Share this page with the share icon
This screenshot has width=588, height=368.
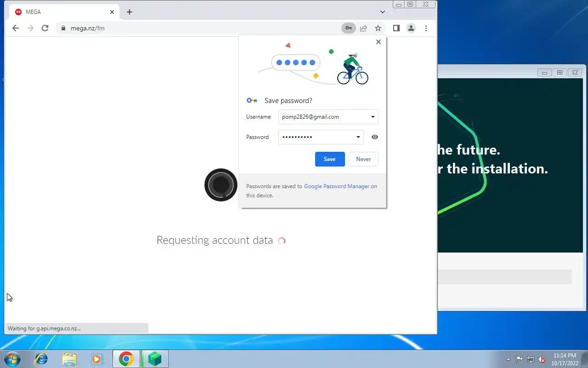(x=363, y=28)
